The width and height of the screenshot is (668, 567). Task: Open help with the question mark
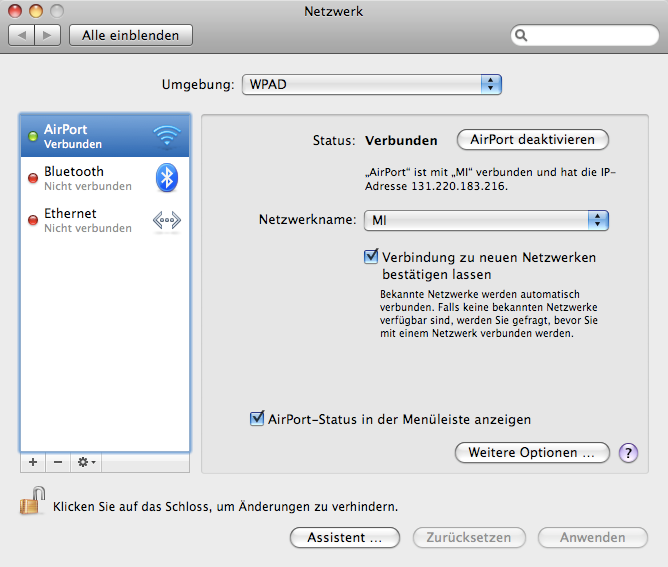(628, 452)
